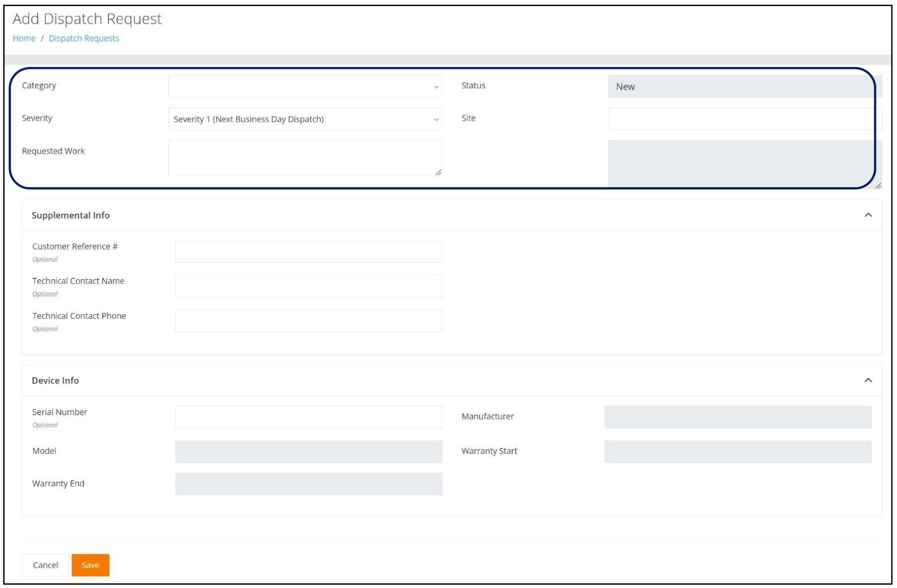
Task: Click the Requested Work resize handle
Action: pyautogui.click(x=438, y=172)
